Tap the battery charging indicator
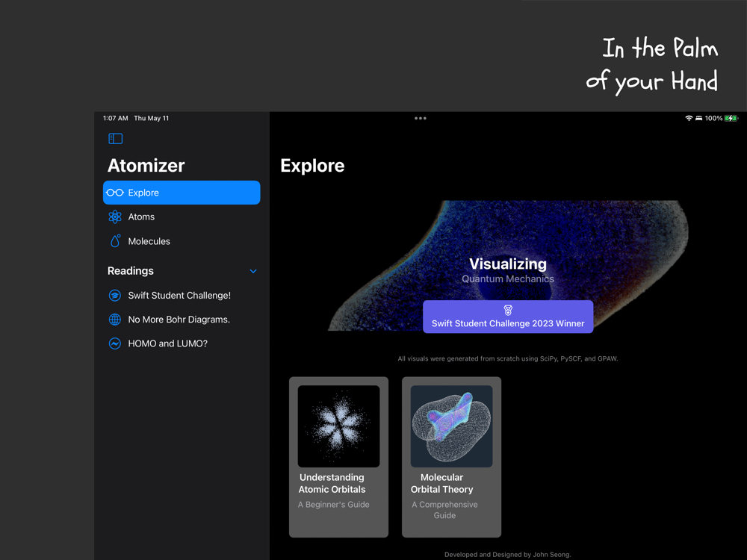Screen dimensions: 747x560 pos(731,118)
